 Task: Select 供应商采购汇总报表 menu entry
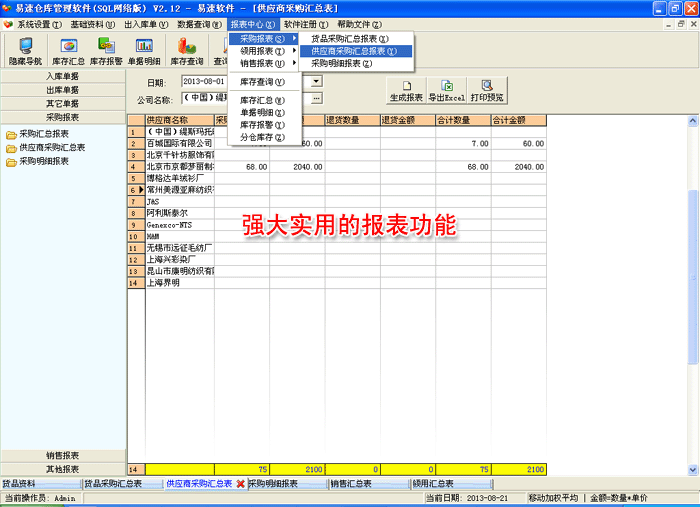(x=356, y=51)
